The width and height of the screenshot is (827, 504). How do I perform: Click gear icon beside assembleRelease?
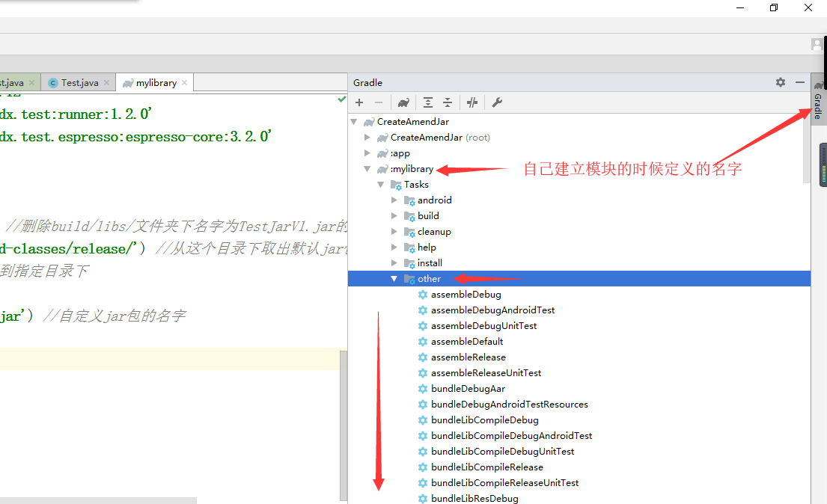[x=422, y=357]
